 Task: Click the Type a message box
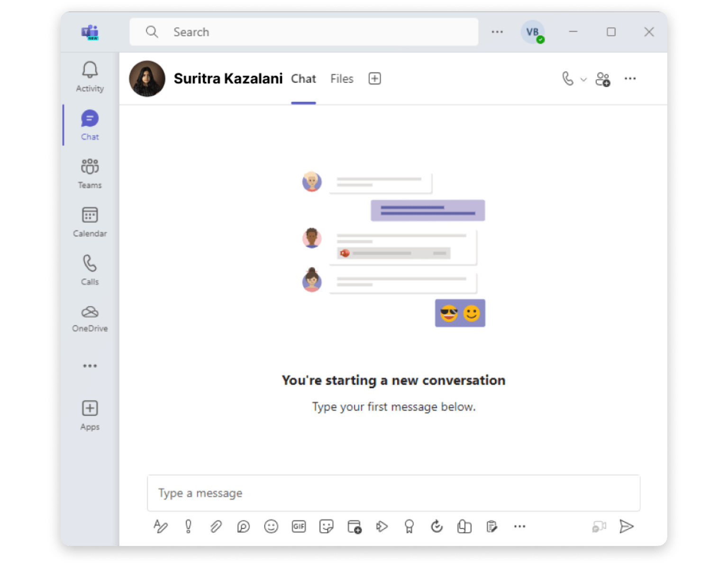coord(393,493)
